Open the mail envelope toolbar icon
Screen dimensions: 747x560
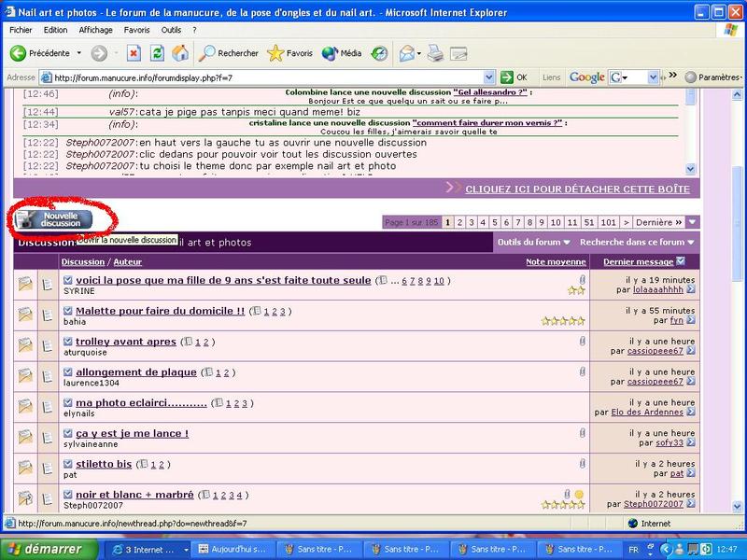[x=408, y=53]
